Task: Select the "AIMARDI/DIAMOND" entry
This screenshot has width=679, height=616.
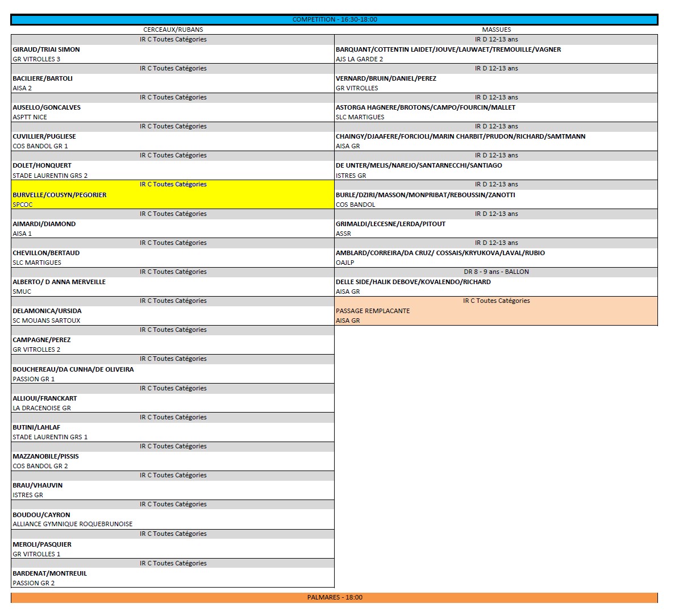Action: pos(44,224)
